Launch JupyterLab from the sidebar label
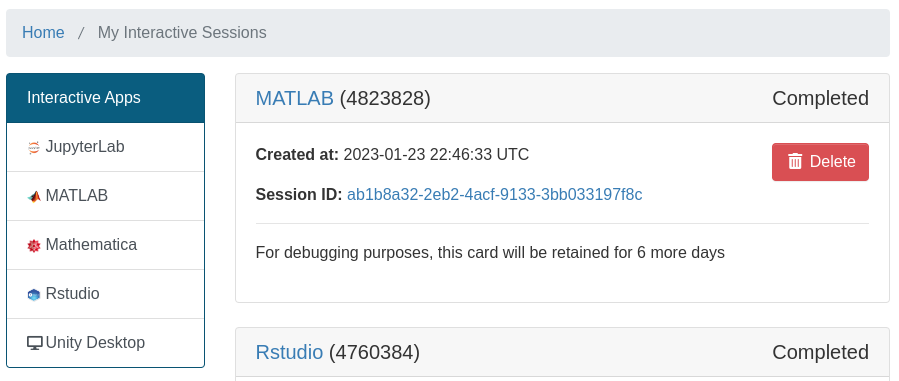Viewport: 899px width, 381px height. coord(85,147)
